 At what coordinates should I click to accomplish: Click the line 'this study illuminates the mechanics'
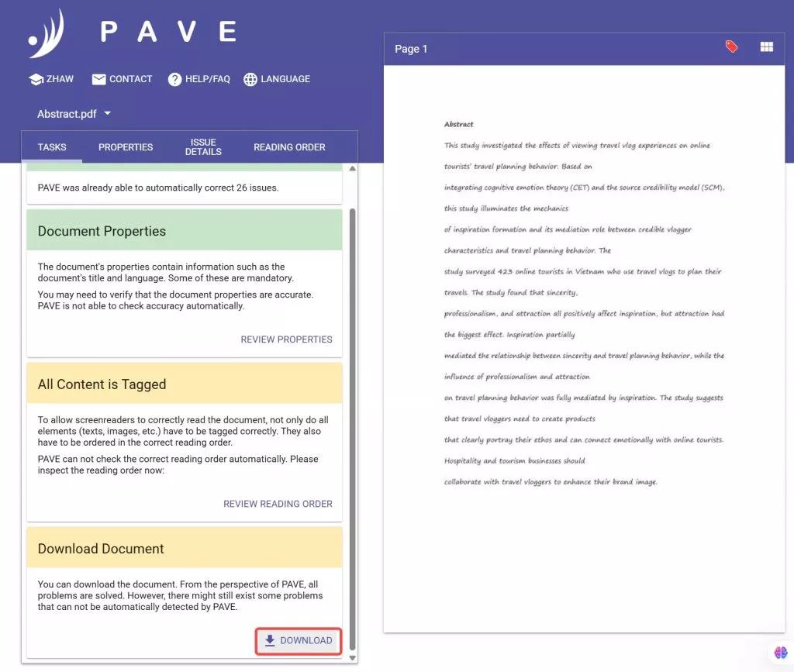(x=506, y=208)
